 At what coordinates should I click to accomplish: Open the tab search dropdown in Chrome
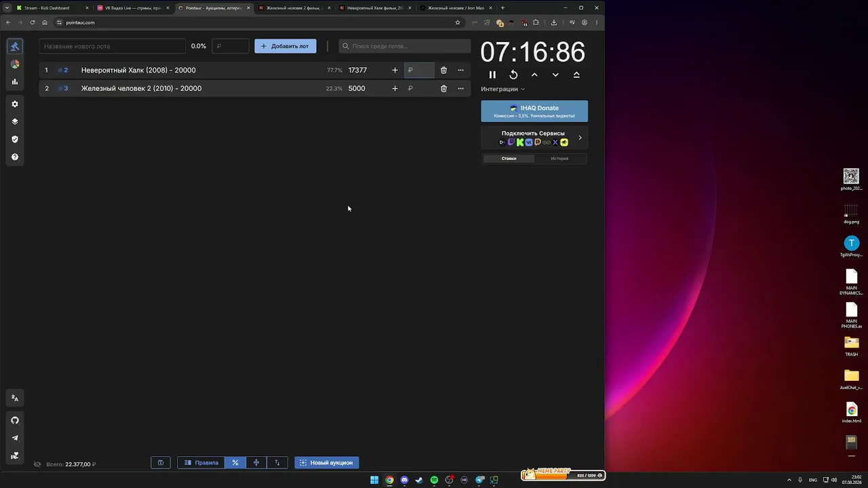7,8
